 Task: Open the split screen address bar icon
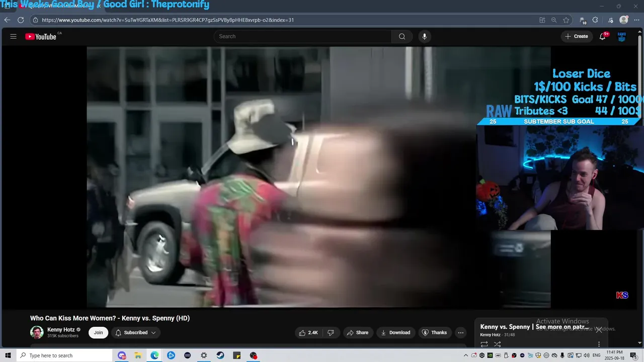542,20
